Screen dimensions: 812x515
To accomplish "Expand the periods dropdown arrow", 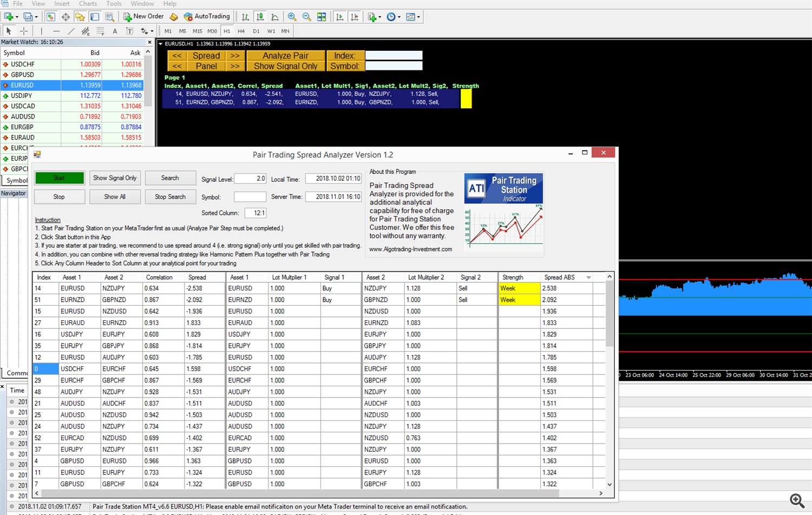I will tap(400, 17).
